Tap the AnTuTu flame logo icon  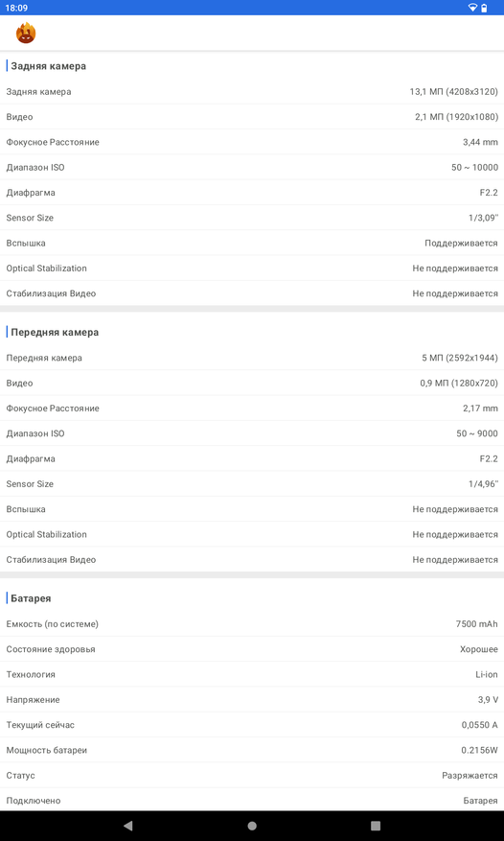(x=26, y=34)
